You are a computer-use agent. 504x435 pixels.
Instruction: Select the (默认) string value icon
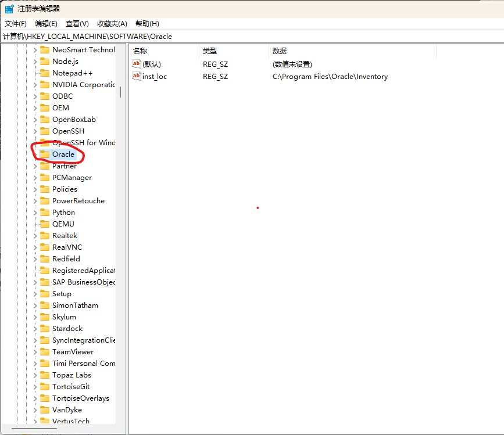coord(137,64)
